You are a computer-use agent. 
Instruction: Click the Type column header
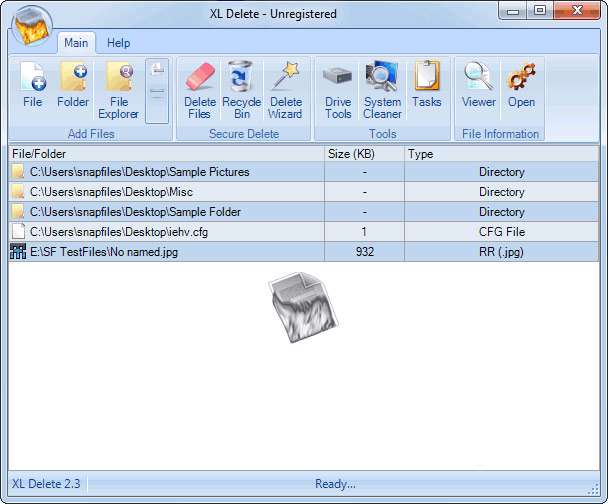click(x=500, y=154)
